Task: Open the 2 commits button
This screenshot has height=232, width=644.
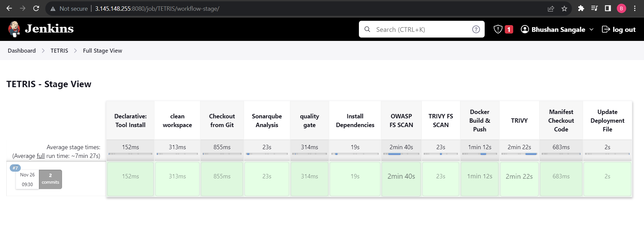Action: point(50,179)
